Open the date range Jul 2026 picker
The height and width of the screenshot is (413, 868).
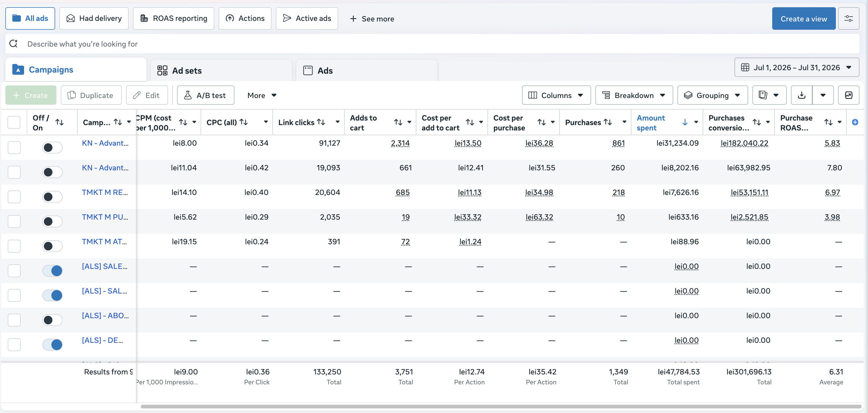click(x=797, y=67)
